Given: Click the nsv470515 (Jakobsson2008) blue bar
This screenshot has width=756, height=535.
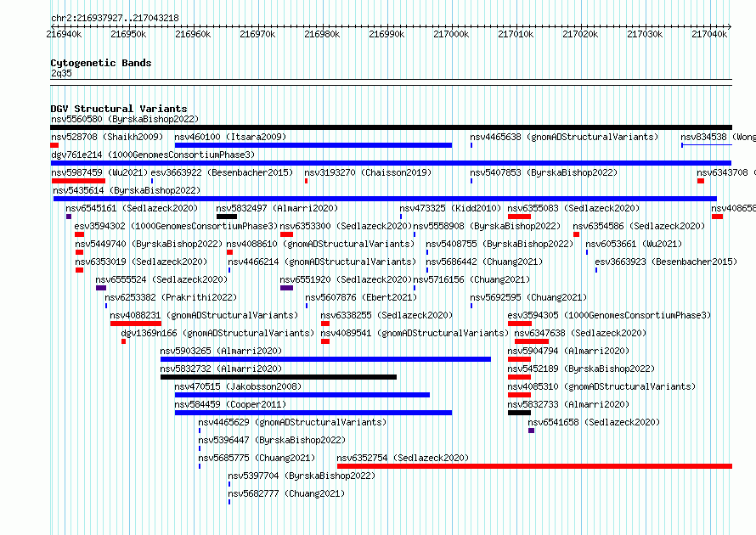Looking at the screenshot, I should point(302,395).
